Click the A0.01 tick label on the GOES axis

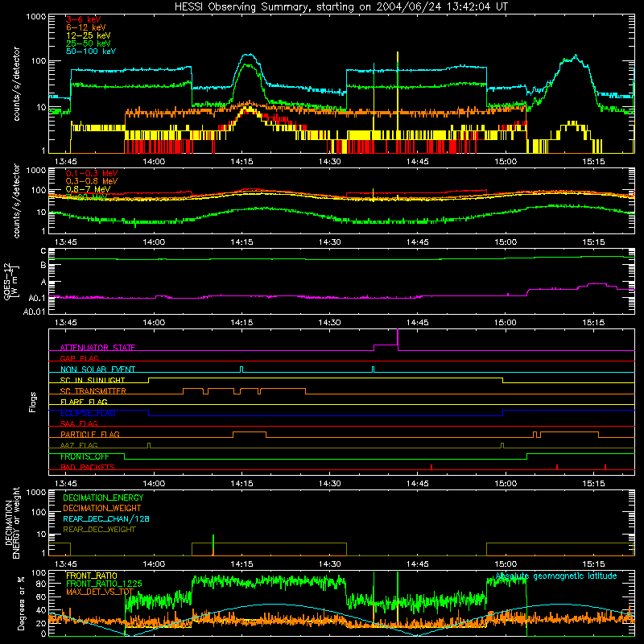point(34,312)
